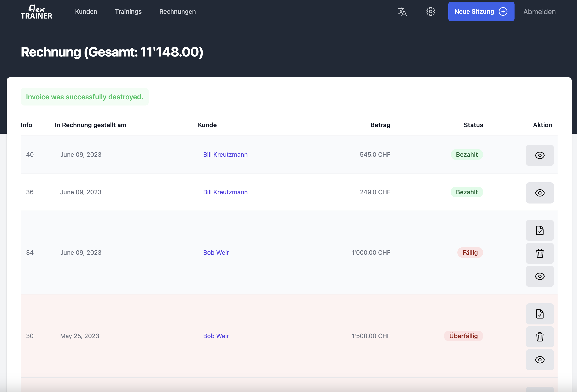The height and width of the screenshot is (392, 577).
Task: Open Bob Weir's customer page
Action: (216, 252)
